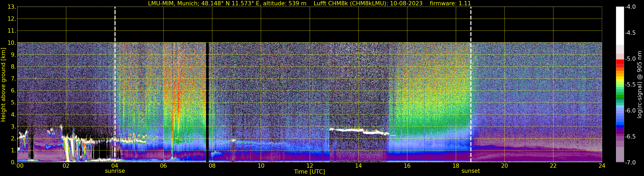Click the 2. tick label on the height axis
This screenshot has height=176, width=644.
pyautogui.click(x=13, y=139)
